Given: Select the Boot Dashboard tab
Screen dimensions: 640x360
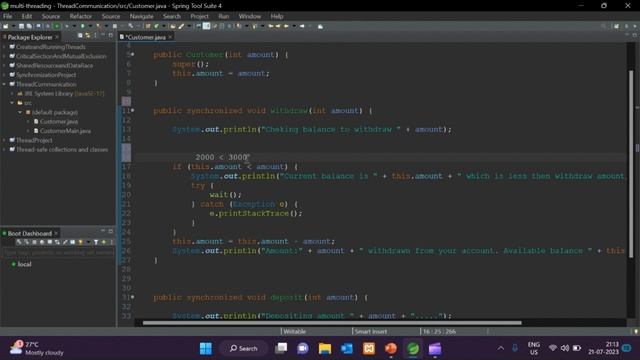Looking at the screenshot, I should (29, 233).
